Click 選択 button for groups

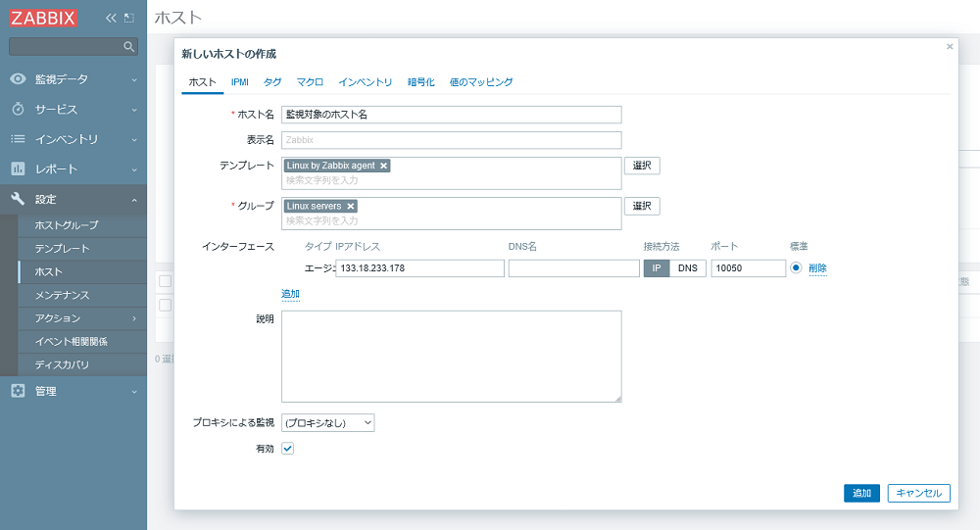click(642, 207)
